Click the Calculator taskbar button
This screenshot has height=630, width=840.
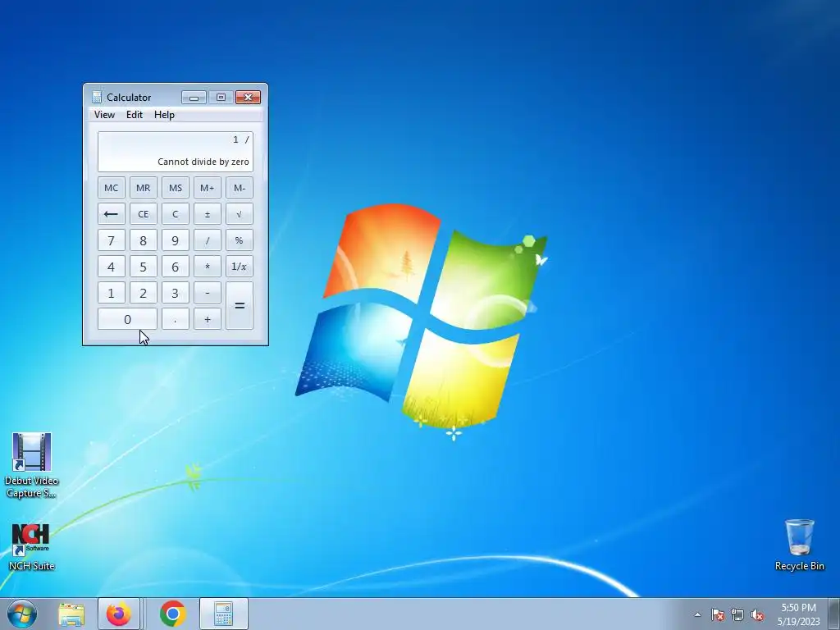coord(223,614)
